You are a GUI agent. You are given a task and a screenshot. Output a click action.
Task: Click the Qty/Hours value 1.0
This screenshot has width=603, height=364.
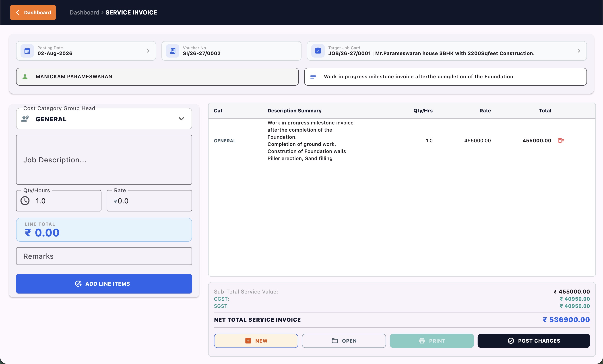pyautogui.click(x=41, y=201)
